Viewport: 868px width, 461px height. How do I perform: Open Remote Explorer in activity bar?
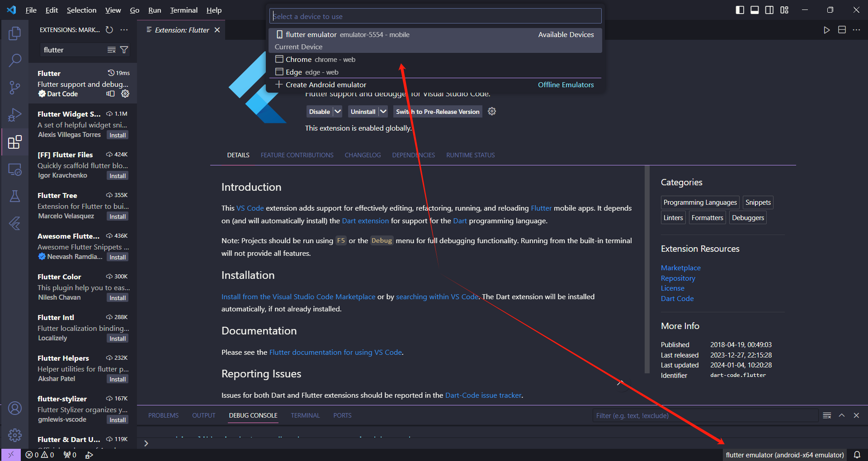pos(15,169)
